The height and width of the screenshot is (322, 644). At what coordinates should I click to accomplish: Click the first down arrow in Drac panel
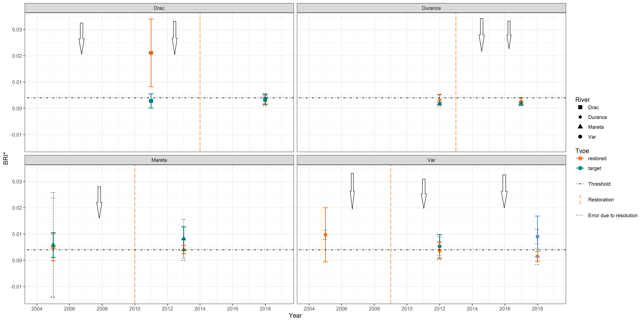[81, 39]
